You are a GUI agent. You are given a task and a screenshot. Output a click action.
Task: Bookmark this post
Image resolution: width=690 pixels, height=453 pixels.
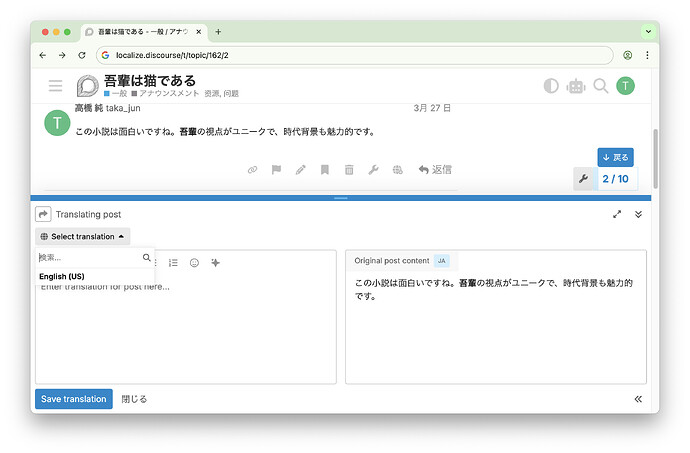pos(325,169)
